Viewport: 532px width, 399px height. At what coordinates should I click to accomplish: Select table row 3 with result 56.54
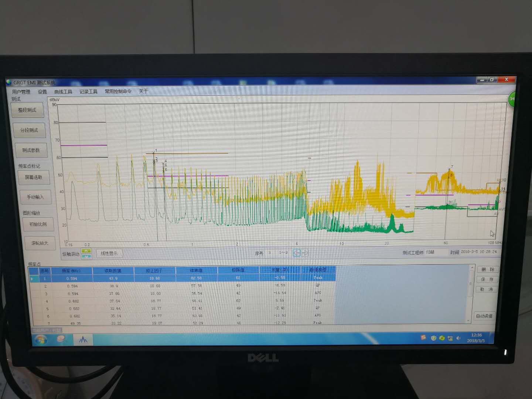[183, 293]
